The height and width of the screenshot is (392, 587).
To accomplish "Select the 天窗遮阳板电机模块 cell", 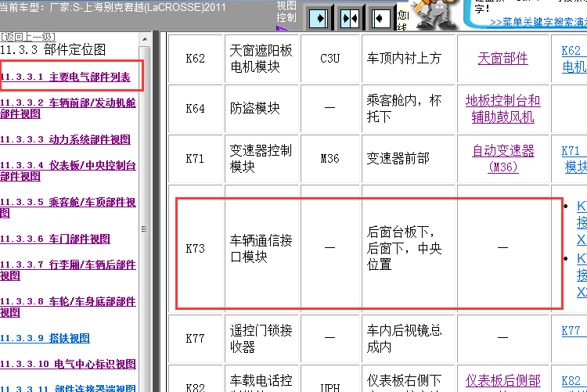I will [x=261, y=59].
